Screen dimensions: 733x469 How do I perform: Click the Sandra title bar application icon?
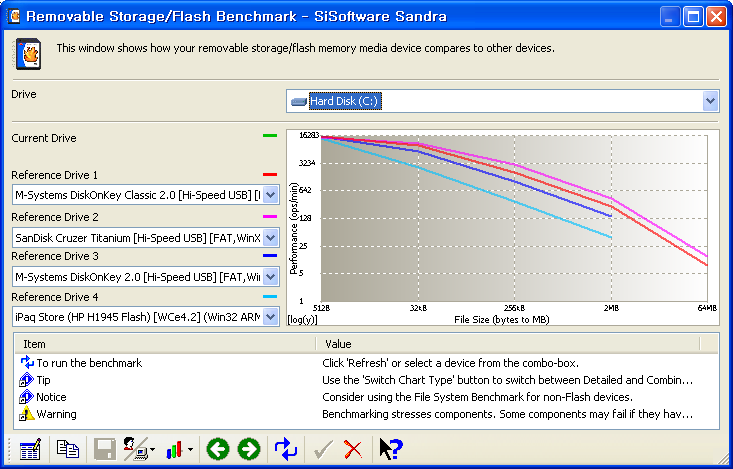14,16
